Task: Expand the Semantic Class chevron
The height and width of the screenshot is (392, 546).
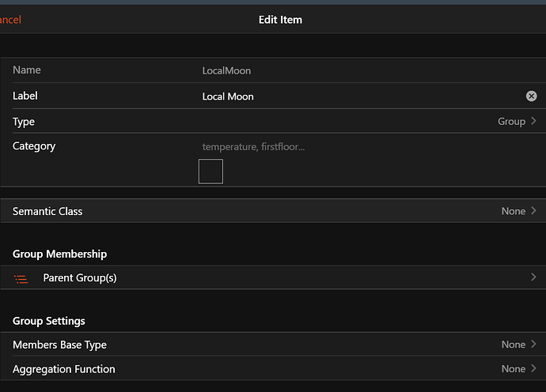Action: click(534, 211)
